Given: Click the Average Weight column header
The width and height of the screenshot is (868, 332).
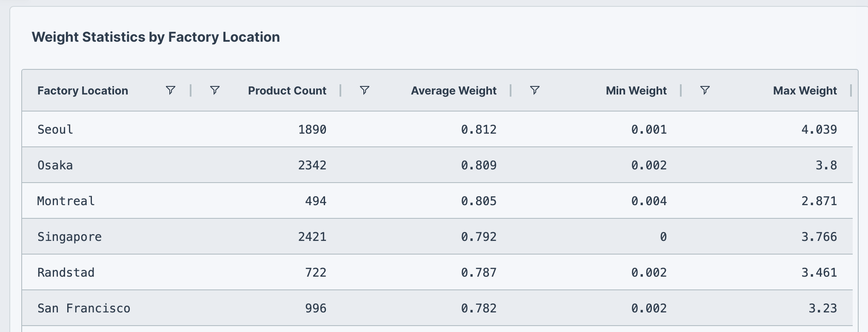Looking at the screenshot, I should [453, 90].
